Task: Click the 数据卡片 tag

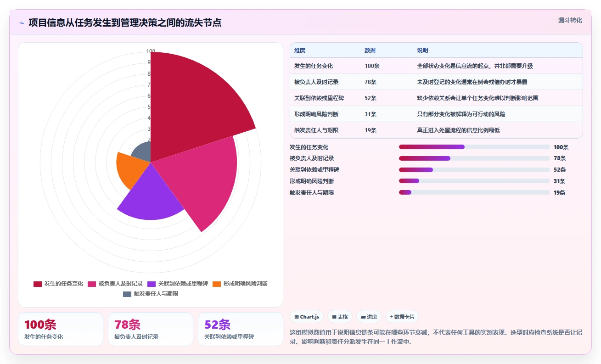Action: click(x=402, y=317)
